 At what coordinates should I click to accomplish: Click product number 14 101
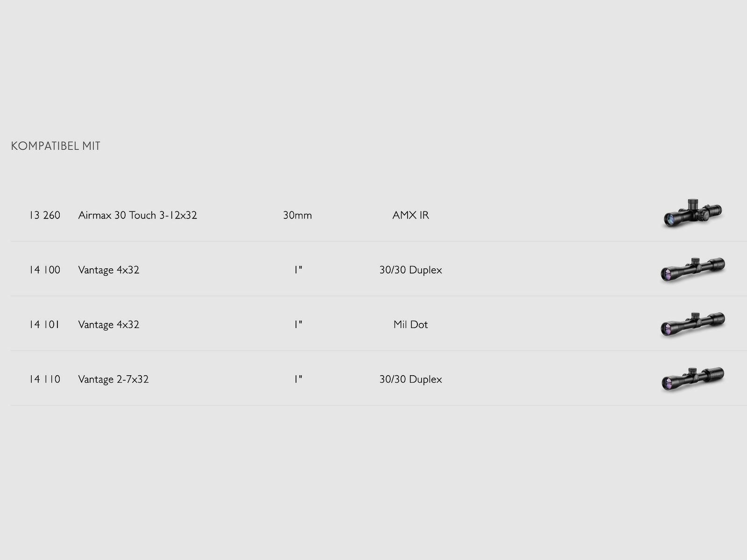45,324
